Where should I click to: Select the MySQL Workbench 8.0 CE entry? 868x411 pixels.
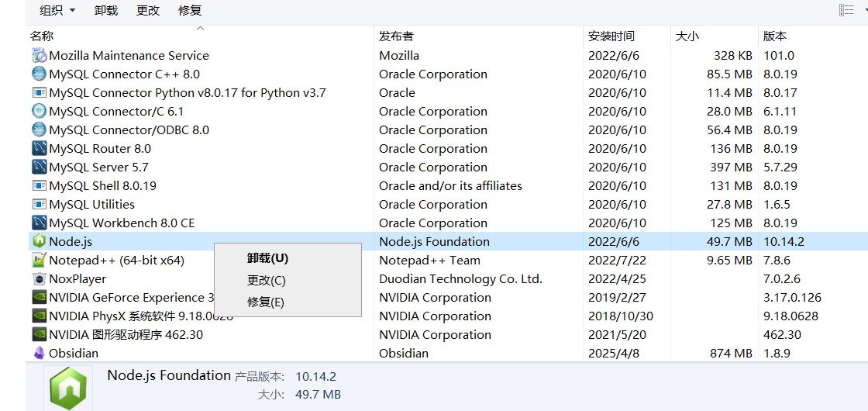pyautogui.click(x=122, y=223)
